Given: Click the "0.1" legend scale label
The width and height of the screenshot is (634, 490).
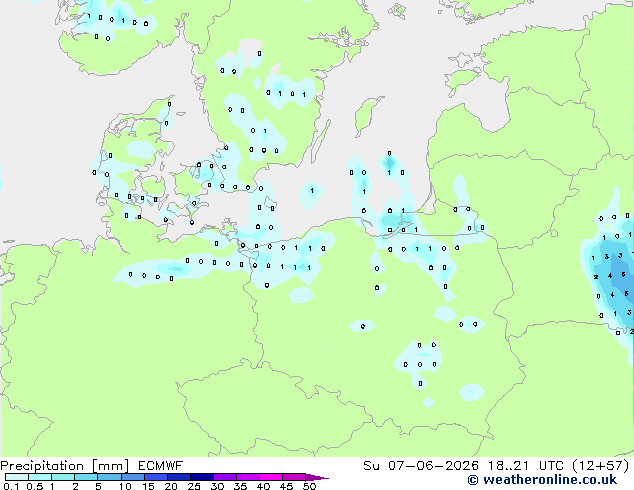Looking at the screenshot, I should click(11, 486).
